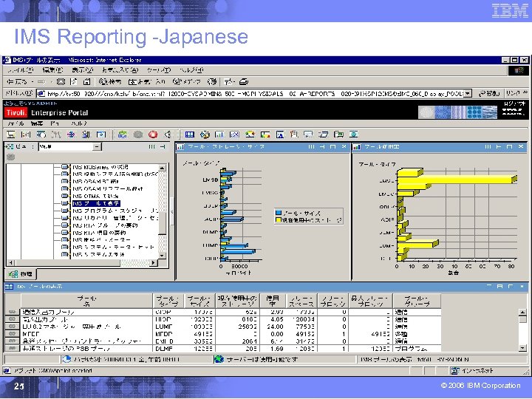Click the IE Mail icon
The height and width of the screenshot is (399, 532).
click(x=230, y=82)
